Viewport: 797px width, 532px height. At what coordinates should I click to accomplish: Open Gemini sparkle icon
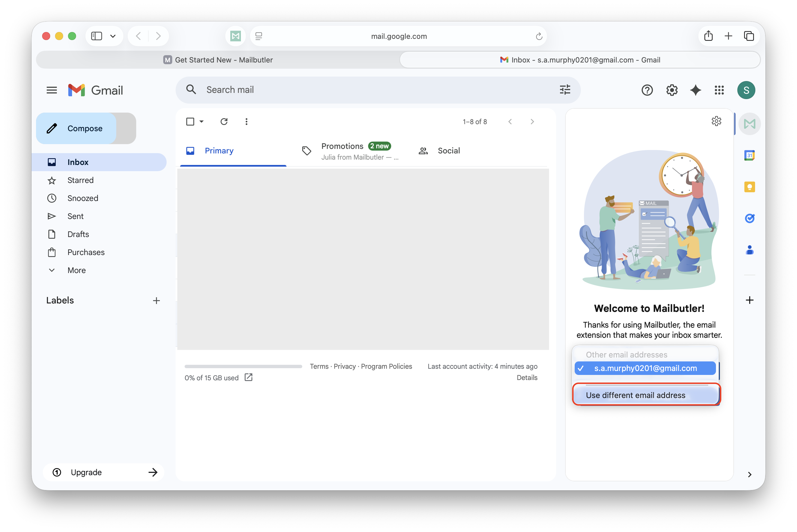click(695, 90)
